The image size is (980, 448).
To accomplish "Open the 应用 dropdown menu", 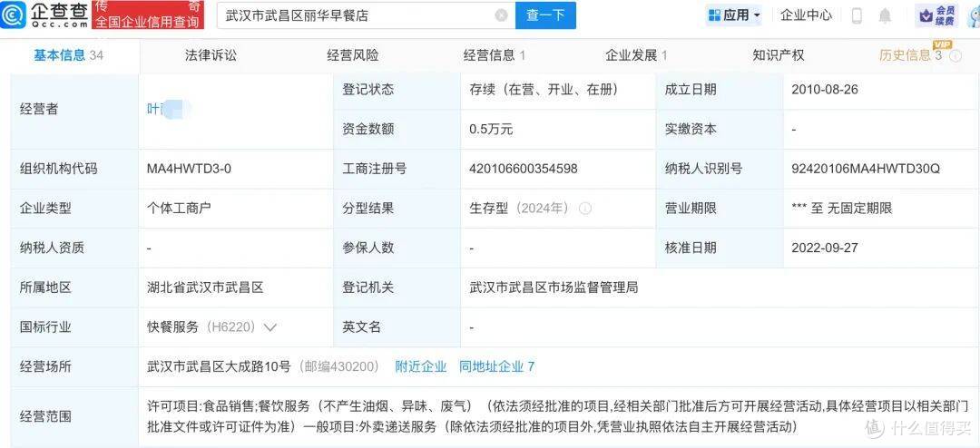I will 734,15.
